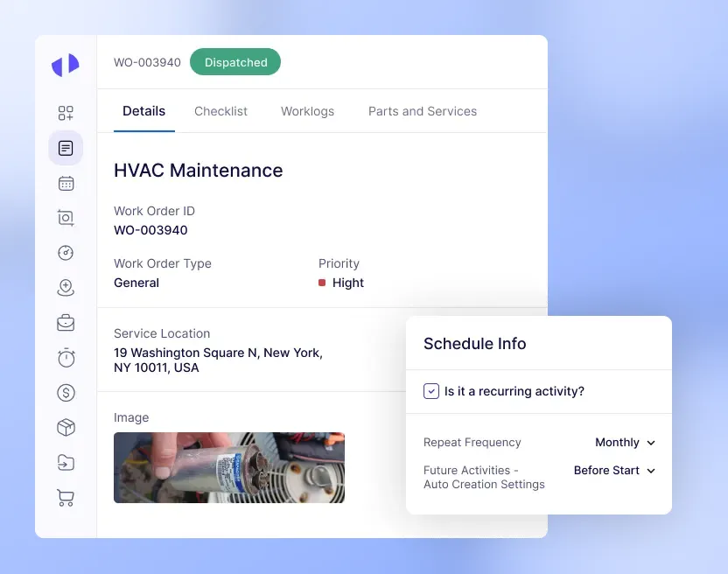Expand the Monthly repeat frequency dropdown
The height and width of the screenshot is (574, 728).
click(x=625, y=442)
